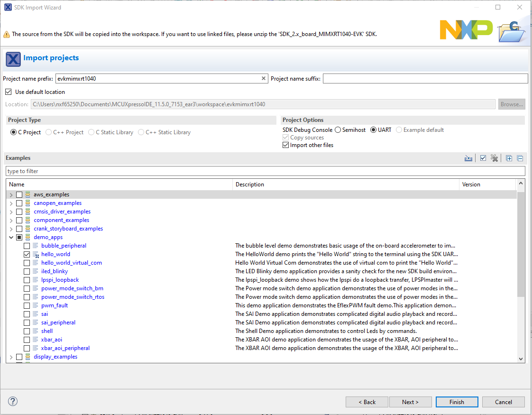Viewport: 532px width, 415px height.
Task: Click the import-from-file icon in Examples toolbar
Action: coord(468,158)
